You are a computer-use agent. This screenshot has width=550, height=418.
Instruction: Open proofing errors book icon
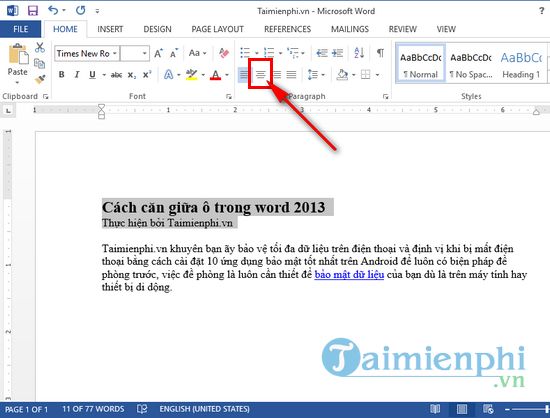coord(142,409)
